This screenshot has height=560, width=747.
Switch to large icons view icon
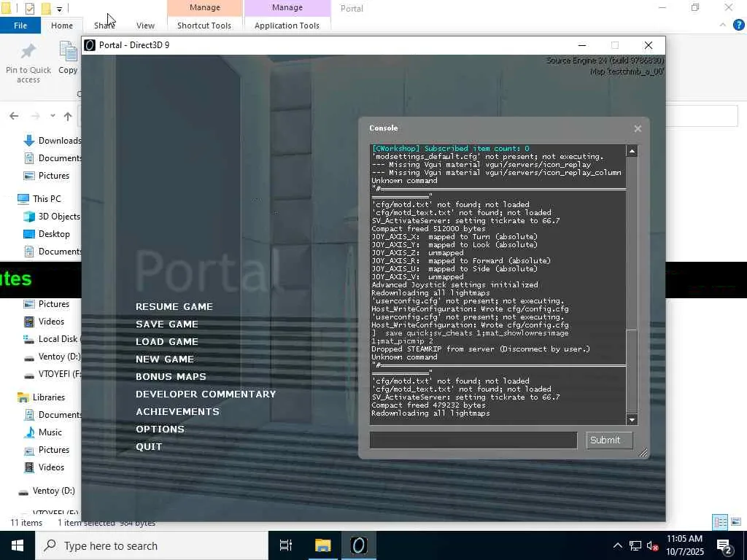736,522
